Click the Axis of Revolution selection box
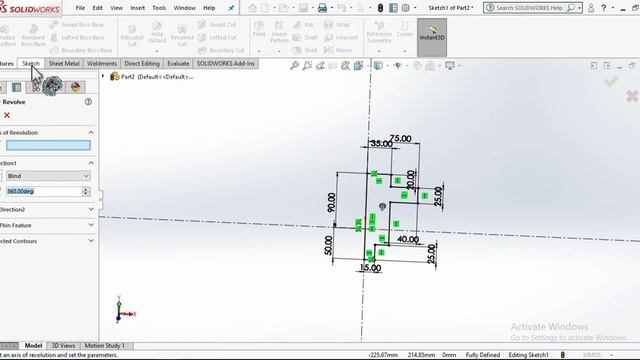This screenshot has width=640, height=360. click(x=48, y=145)
